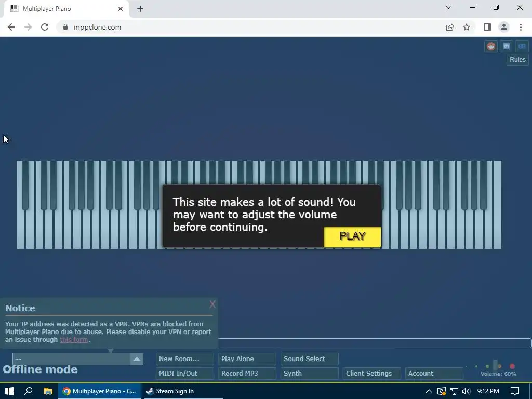
Task: Click the update status tray icon
Action: pos(442,391)
